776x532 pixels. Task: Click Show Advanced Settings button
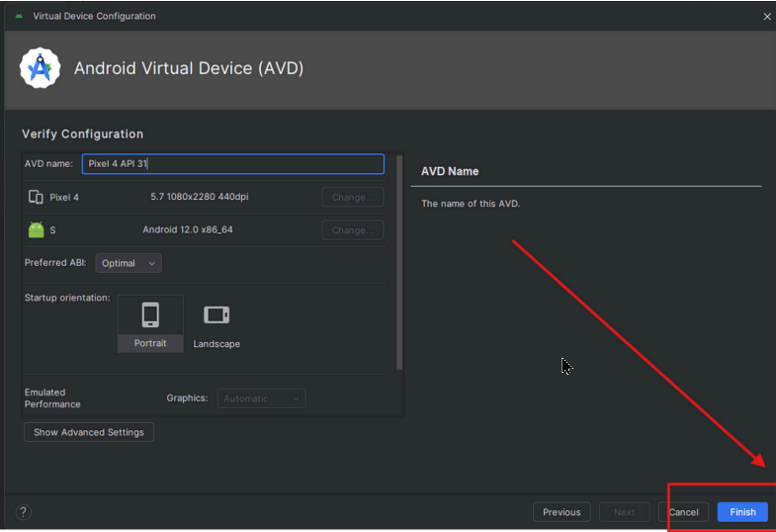89,432
